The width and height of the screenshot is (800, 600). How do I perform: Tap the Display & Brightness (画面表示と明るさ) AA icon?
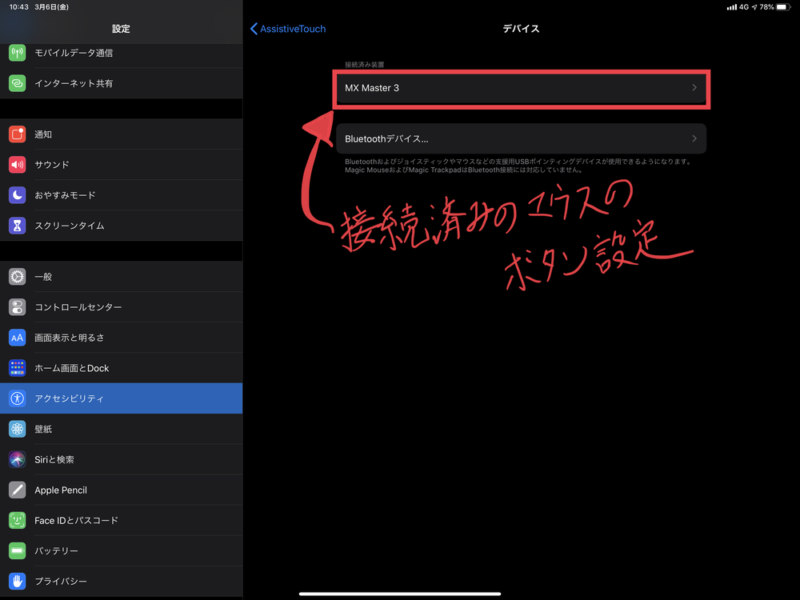coord(17,338)
